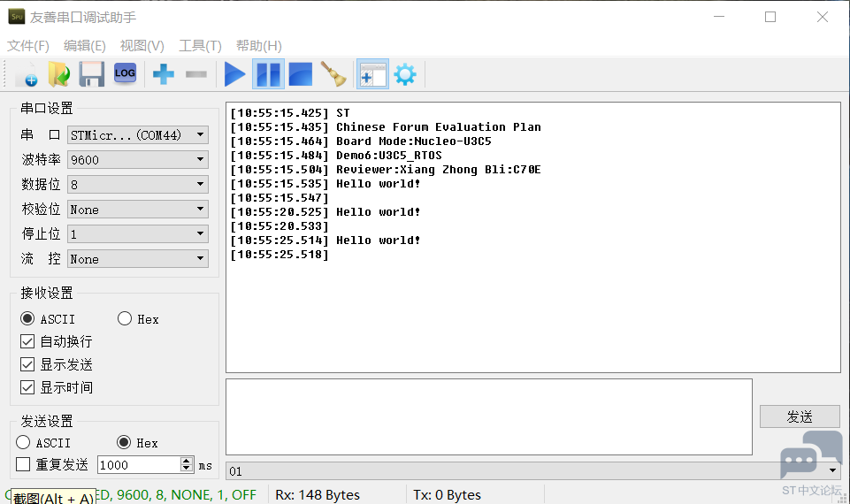
Task: Expand the 停止位 stop bits dropdown
Action: pos(138,234)
